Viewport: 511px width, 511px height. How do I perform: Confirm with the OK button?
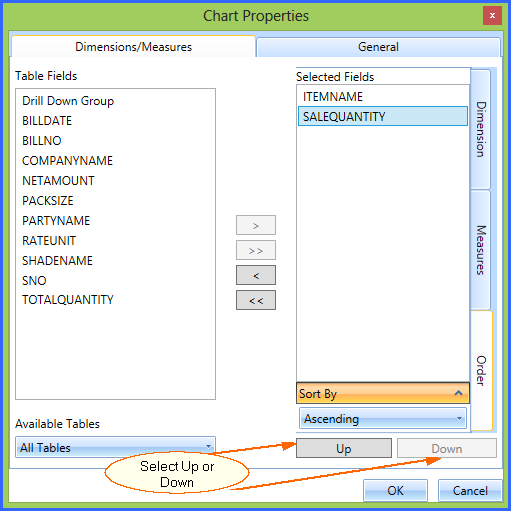[395, 490]
